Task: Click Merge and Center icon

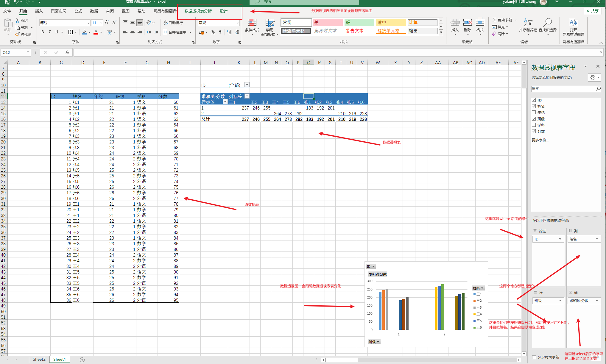Action: point(165,32)
